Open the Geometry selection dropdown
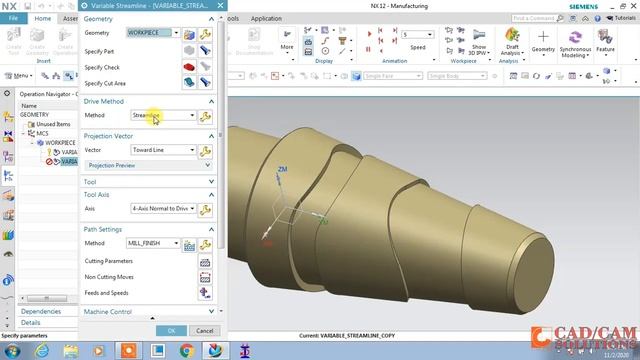 pos(176,33)
